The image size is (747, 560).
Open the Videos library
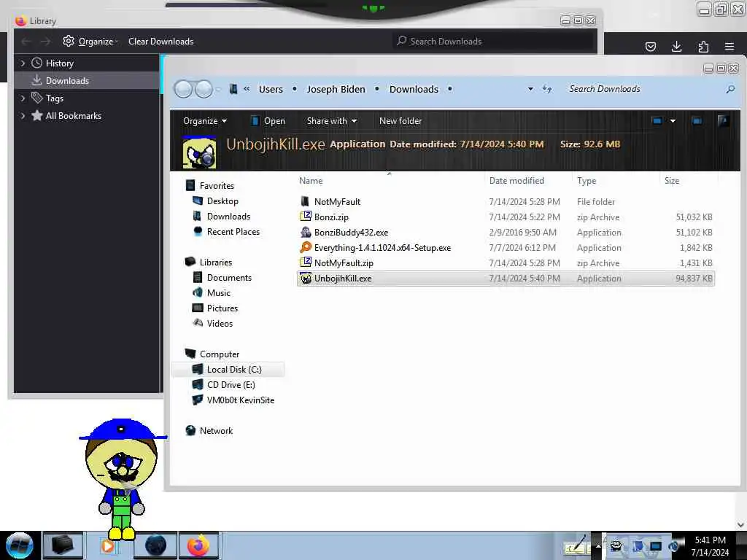tap(220, 323)
